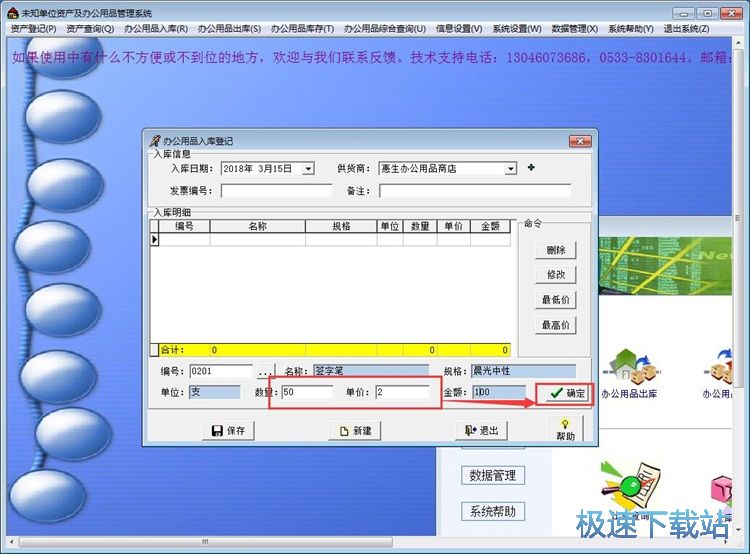Click into the 发票编号 input field

click(x=276, y=191)
